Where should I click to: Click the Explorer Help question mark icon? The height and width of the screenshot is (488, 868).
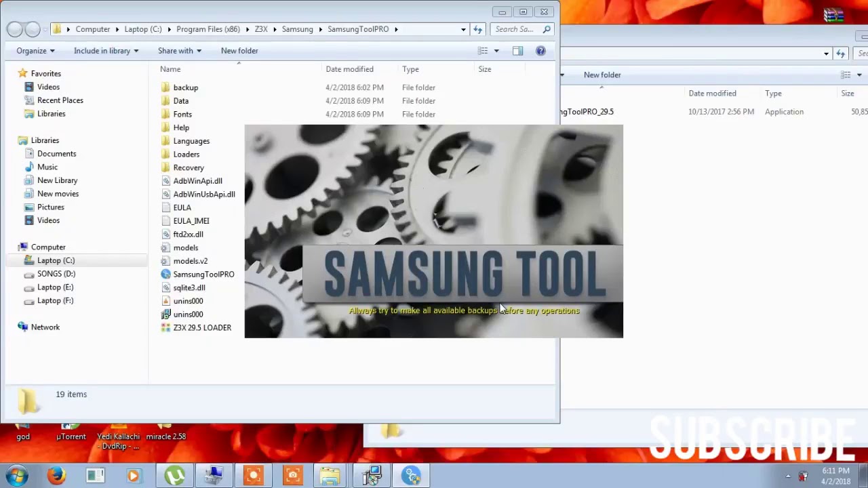pyautogui.click(x=540, y=51)
